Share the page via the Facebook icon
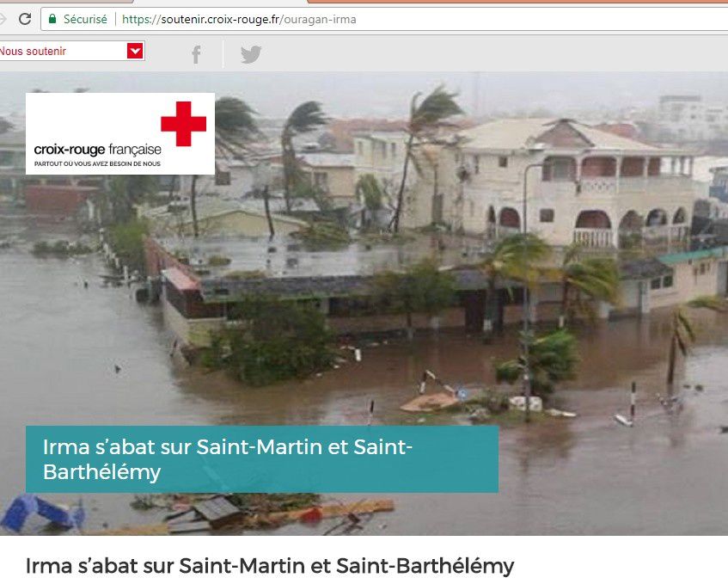The height and width of the screenshot is (584, 728). click(x=196, y=54)
